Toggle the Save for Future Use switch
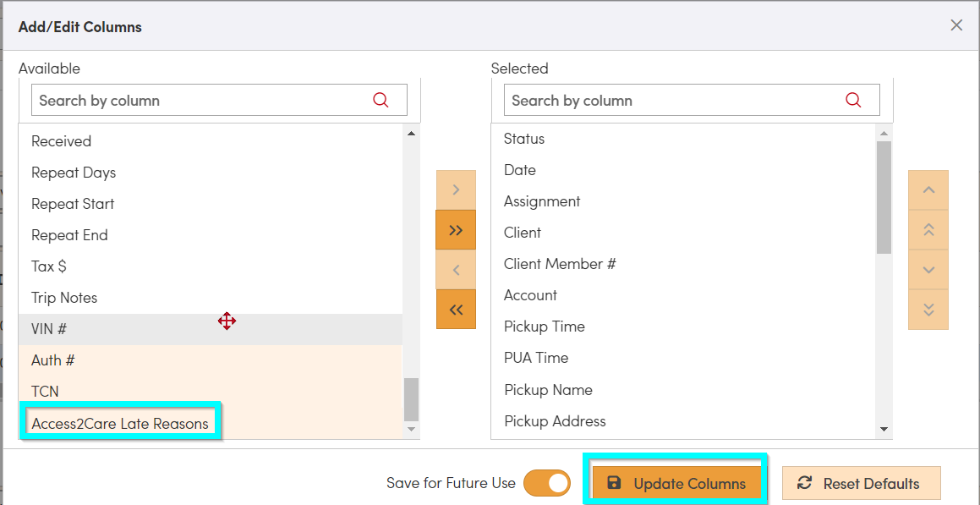Image resolution: width=980 pixels, height=505 pixels. tap(547, 483)
